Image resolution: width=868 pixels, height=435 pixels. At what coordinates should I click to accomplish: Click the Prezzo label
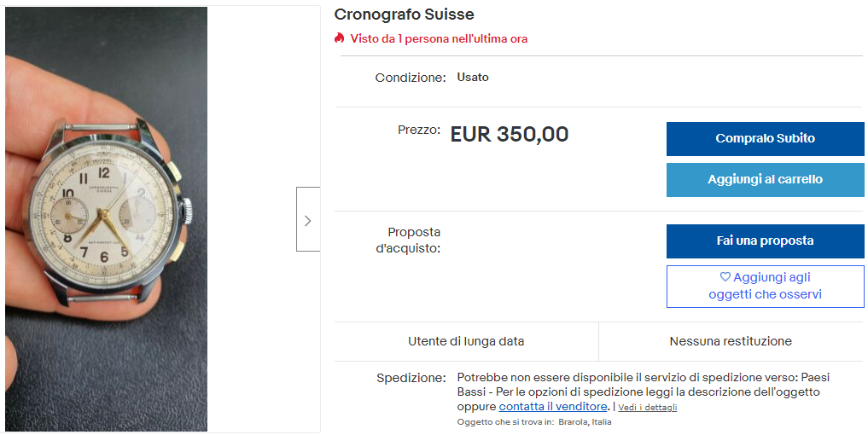(x=419, y=130)
